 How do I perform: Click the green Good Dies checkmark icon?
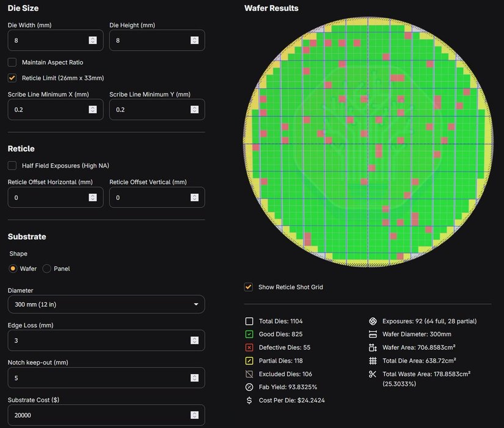[249, 334]
